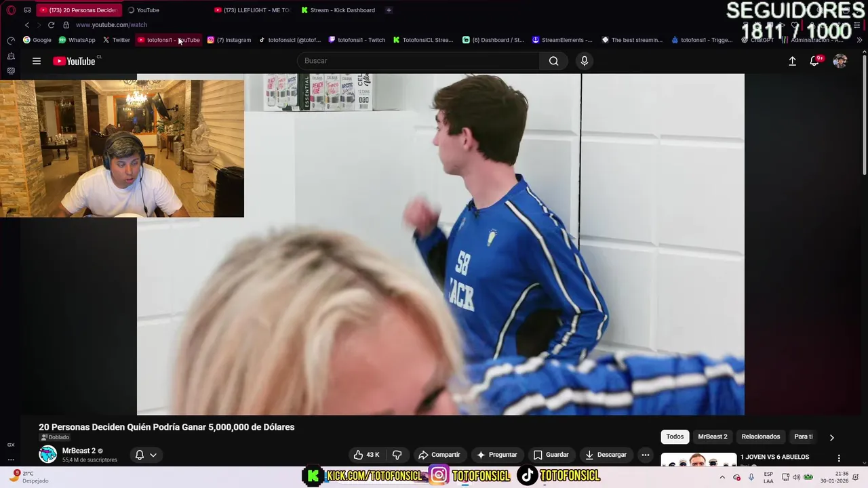Open the Opera menu logo

click(11, 10)
